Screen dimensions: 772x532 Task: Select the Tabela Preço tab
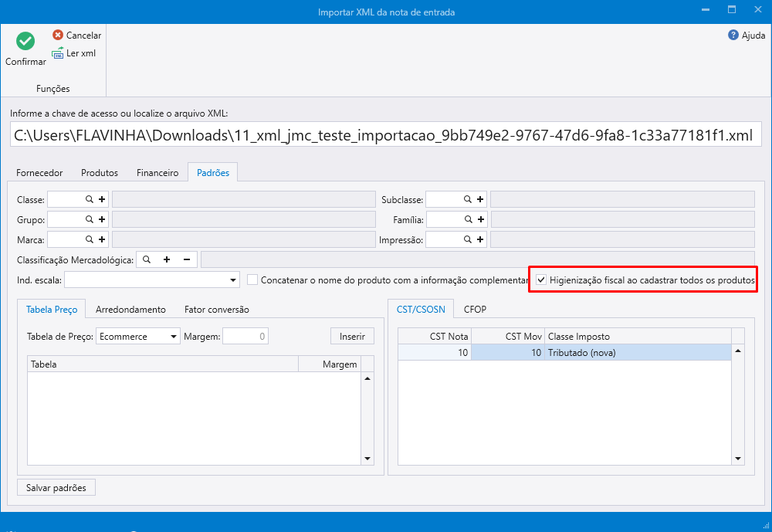coord(52,310)
